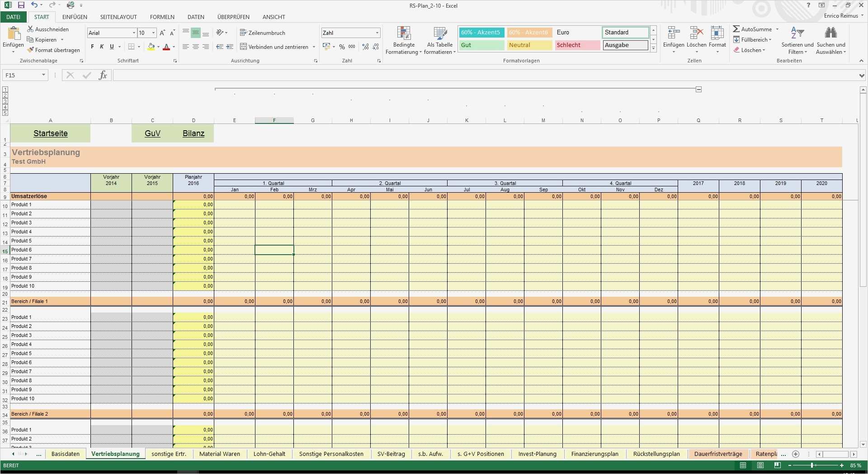The width and height of the screenshot is (868, 474).
Task: Toggle Zeilenumbruch text wrapping
Action: 263,33
